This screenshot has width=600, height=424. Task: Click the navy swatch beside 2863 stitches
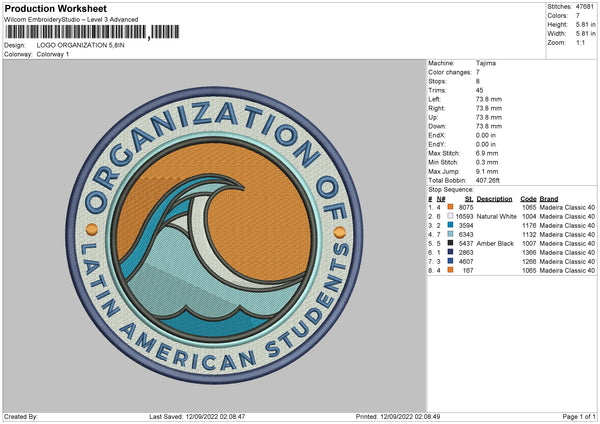pyautogui.click(x=450, y=252)
